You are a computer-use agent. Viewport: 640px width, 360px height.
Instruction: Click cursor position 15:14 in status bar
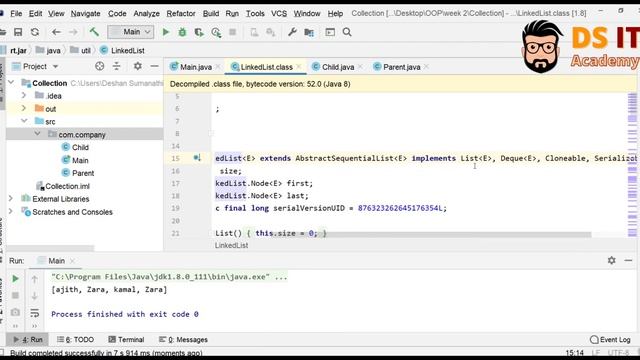pos(575,353)
